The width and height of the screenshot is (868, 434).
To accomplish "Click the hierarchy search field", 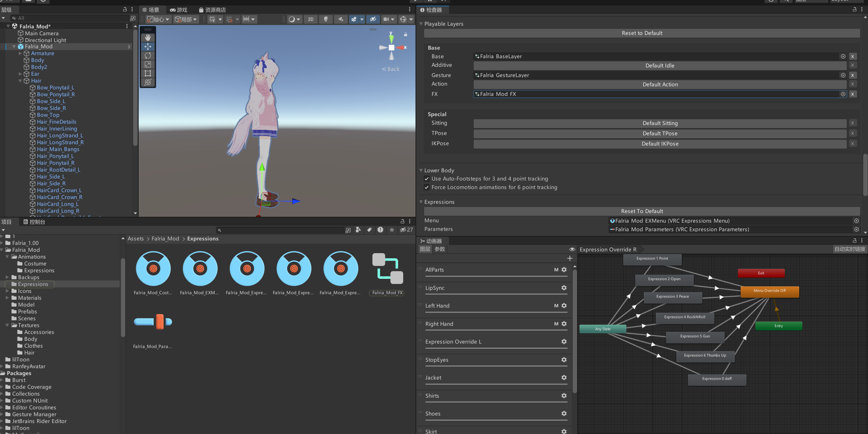I will click(x=70, y=18).
